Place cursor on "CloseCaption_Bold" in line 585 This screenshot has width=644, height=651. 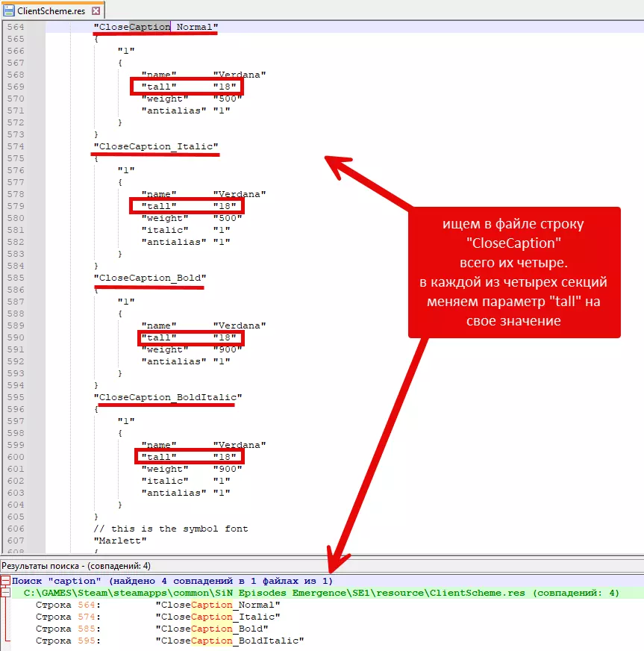pyautogui.click(x=150, y=278)
